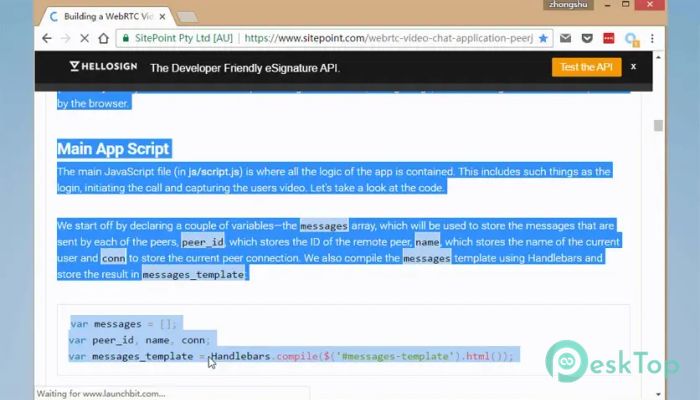
Task: Click the green padlock security icon
Action: click(x=126, y=38)
